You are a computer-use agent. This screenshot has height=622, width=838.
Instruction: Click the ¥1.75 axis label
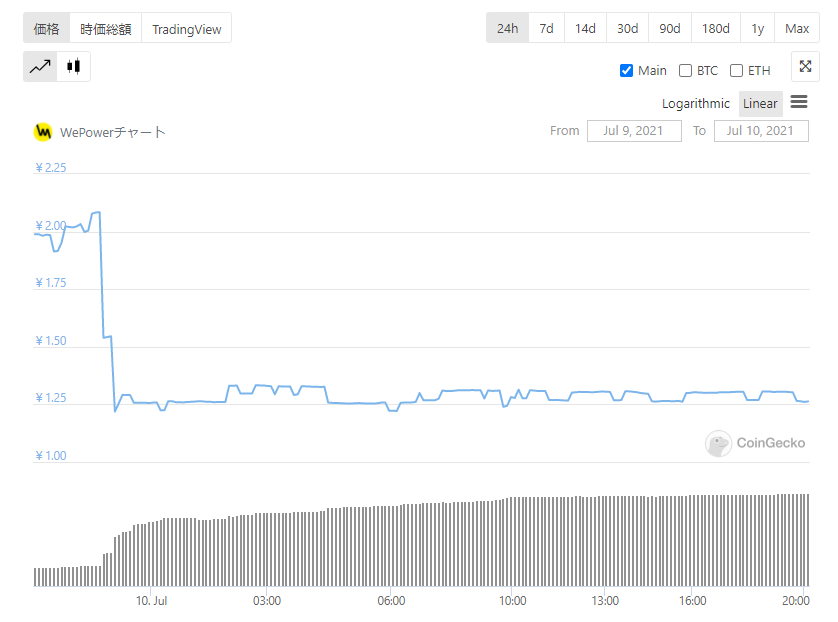pos(51,283)
